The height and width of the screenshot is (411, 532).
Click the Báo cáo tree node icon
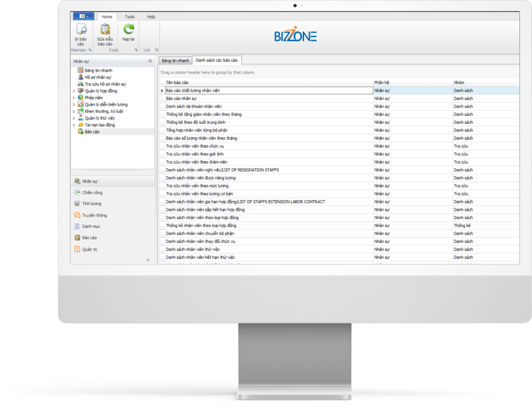(x=81, y=132)
